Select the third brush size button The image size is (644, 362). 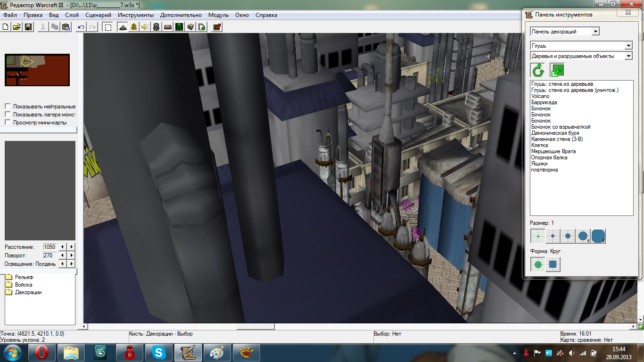[x=568, y=236]
